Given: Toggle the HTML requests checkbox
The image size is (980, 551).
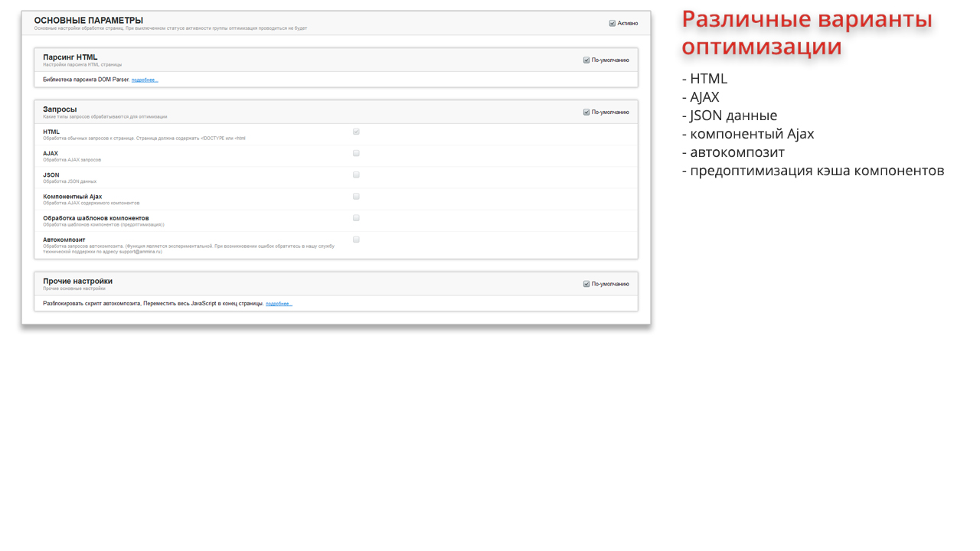Looking at the screenshot, I should 356,132.
